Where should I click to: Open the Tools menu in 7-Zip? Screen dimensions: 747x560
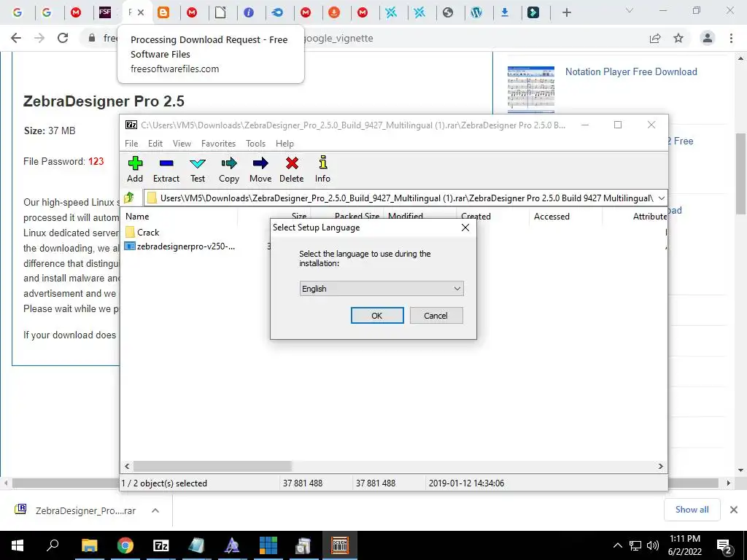(x=256, y=144)
